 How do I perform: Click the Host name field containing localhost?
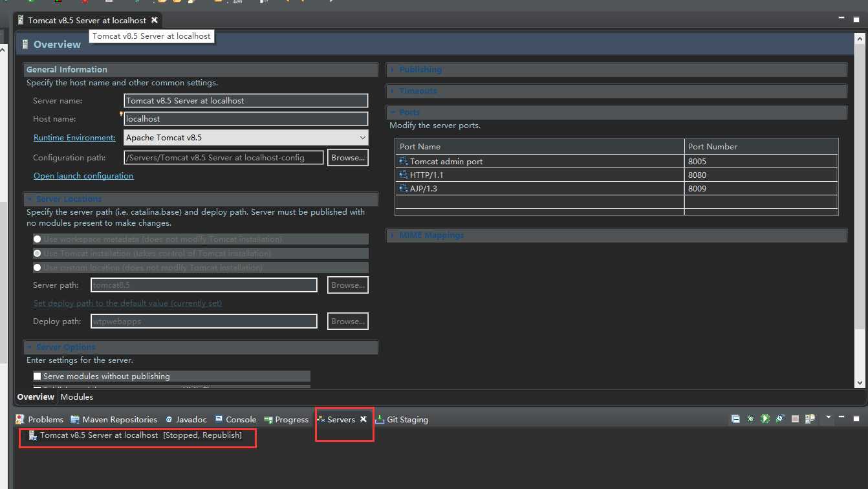click(x=246, y=118)
